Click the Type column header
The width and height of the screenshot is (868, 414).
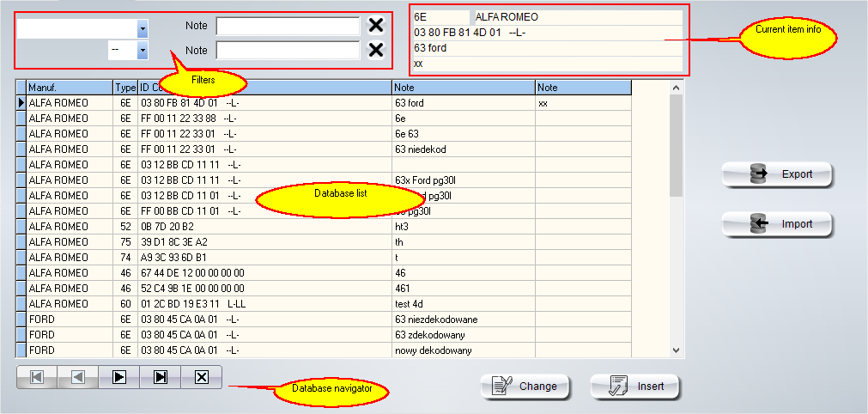click(x=125, y=88)
